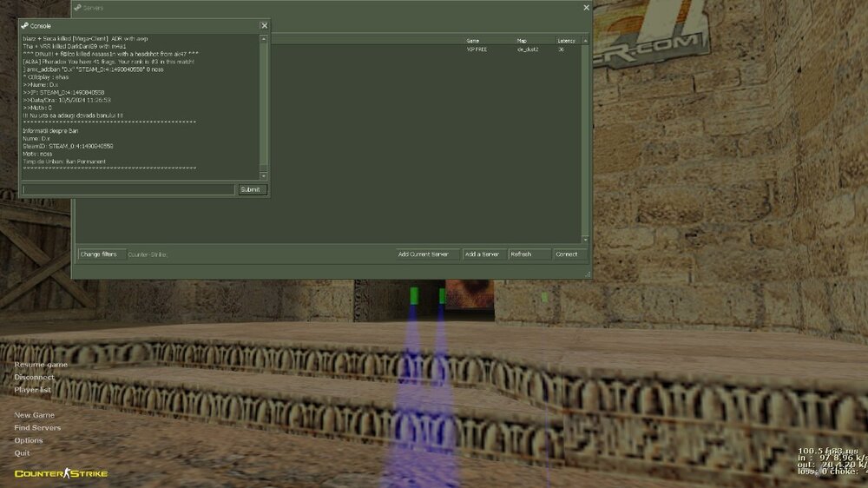Viewport: 868px width, 488px height.
Task: Click the Add a Server button
Action: [x=482, y=254]
